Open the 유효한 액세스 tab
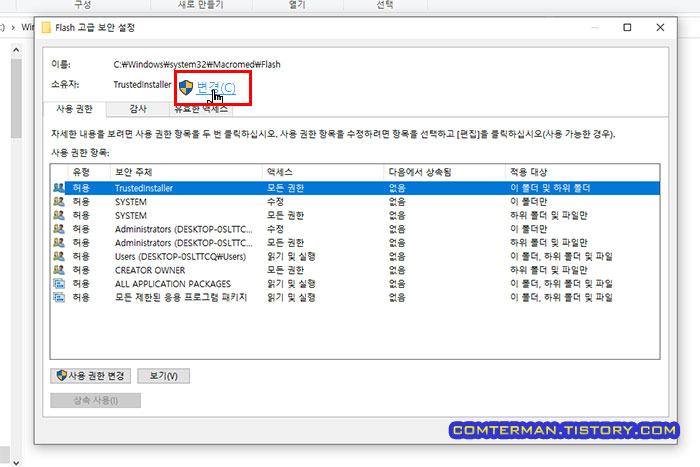Screen dimensions: 700x467 201,109
